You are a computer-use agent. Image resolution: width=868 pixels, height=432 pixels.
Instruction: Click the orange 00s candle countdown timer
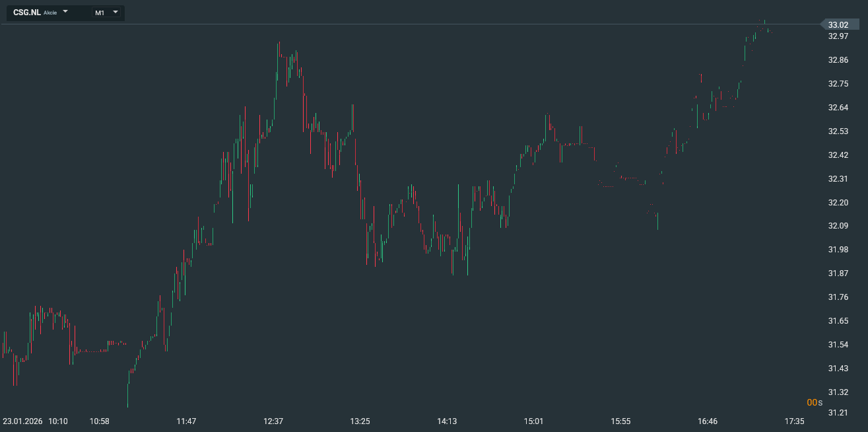click(x=815, y=402)
